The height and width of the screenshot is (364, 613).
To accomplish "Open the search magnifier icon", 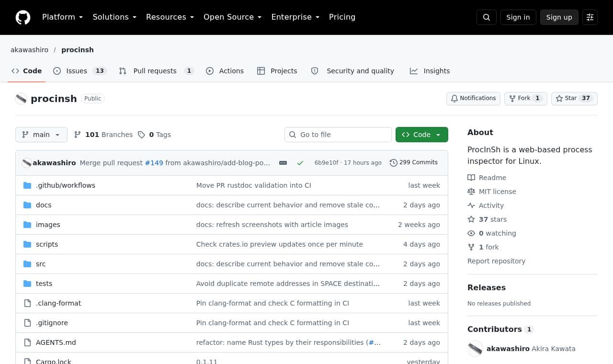I will (487, 17).
